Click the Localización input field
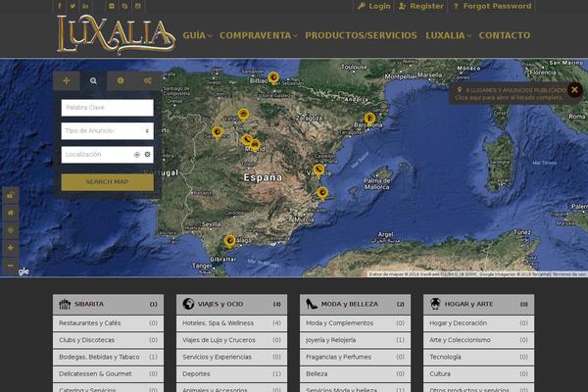The height and width of the screenshot is (392, 588). (107, 155)
